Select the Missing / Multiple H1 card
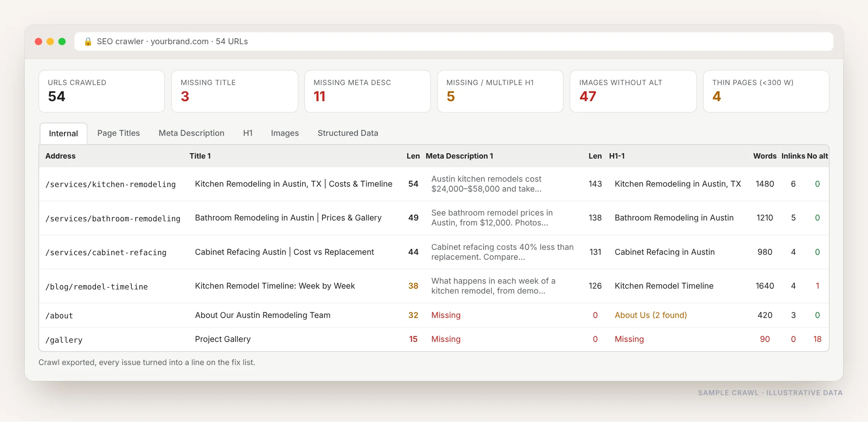 point(500,91)
